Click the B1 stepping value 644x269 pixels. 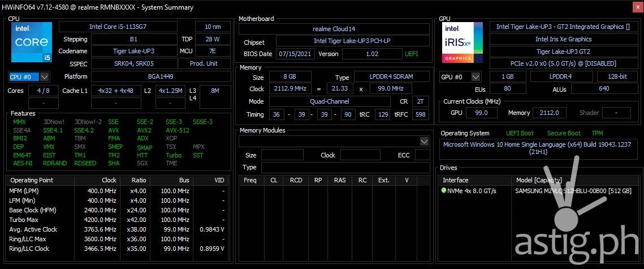click(133, 40)
